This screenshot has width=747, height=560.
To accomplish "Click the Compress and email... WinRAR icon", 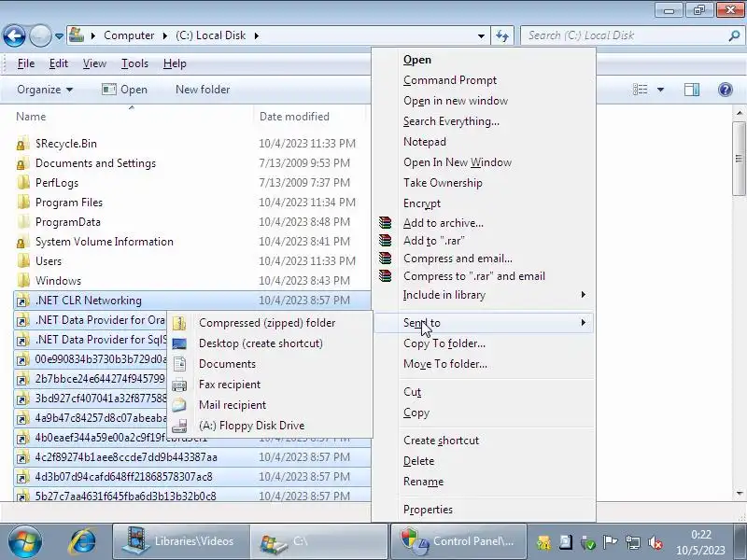I will pos(385,259).
